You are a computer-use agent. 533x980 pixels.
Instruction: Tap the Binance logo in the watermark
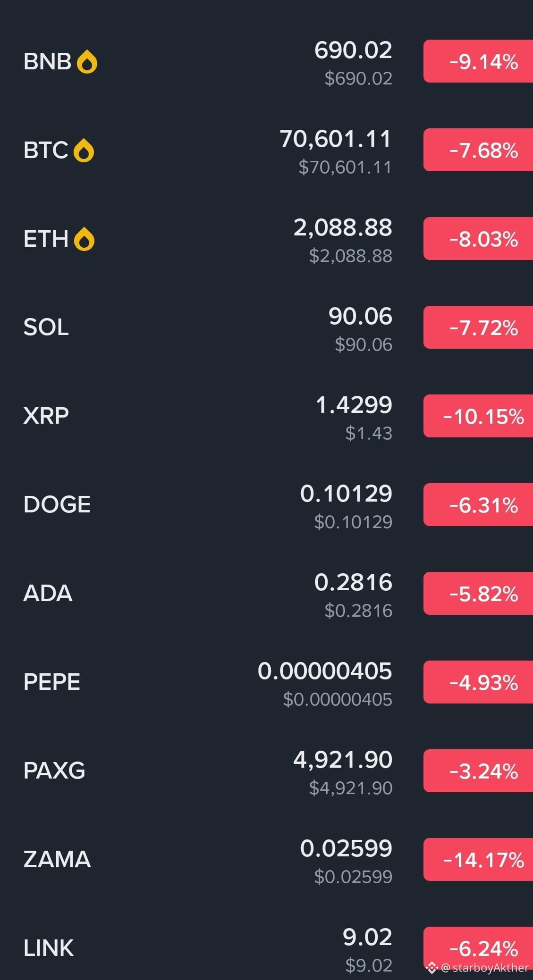pyautogui.click(x=431, y=968)
